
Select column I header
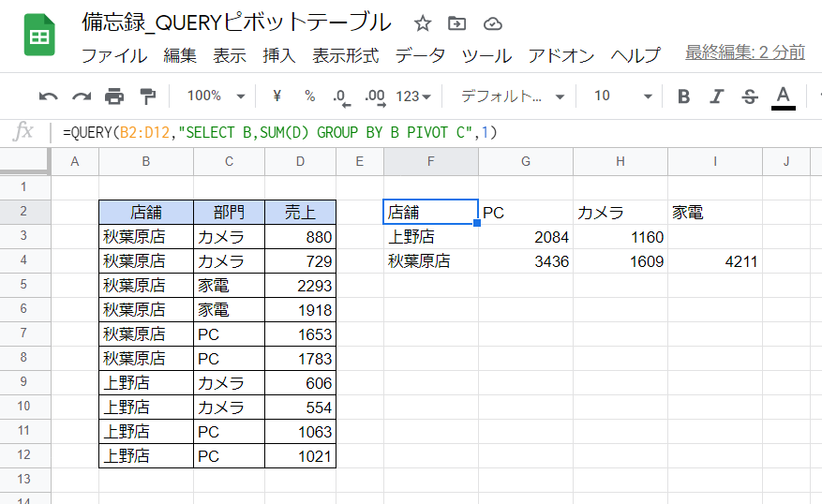tap(715, 161)
